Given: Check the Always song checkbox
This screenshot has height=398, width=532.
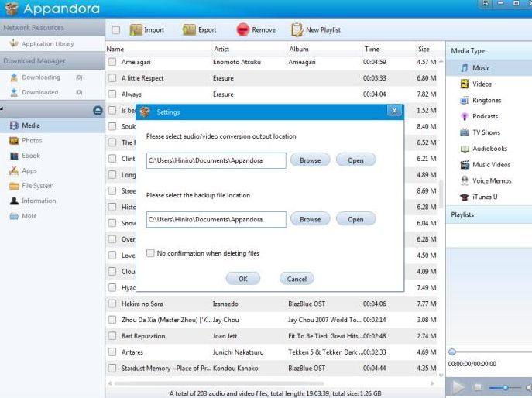Looking at the screenshot, I should coord(112,94).
